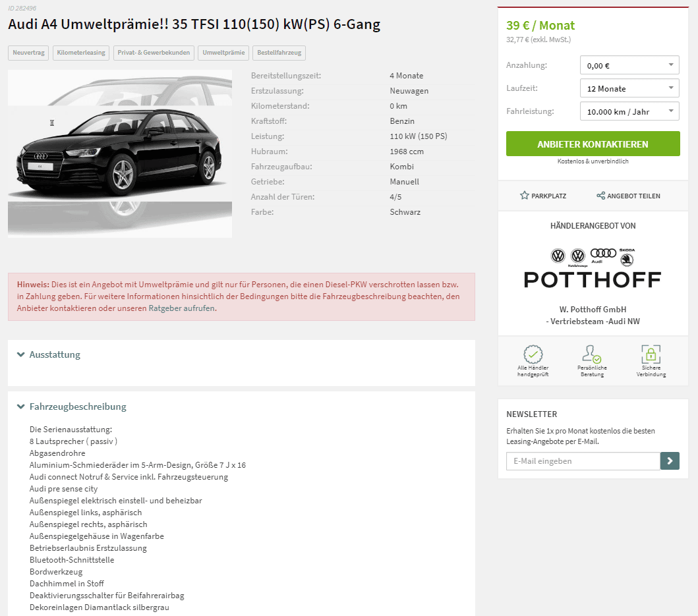
Task: Click the line 'Außenspiegel links, asphärisch'
Action: [86, 513]
